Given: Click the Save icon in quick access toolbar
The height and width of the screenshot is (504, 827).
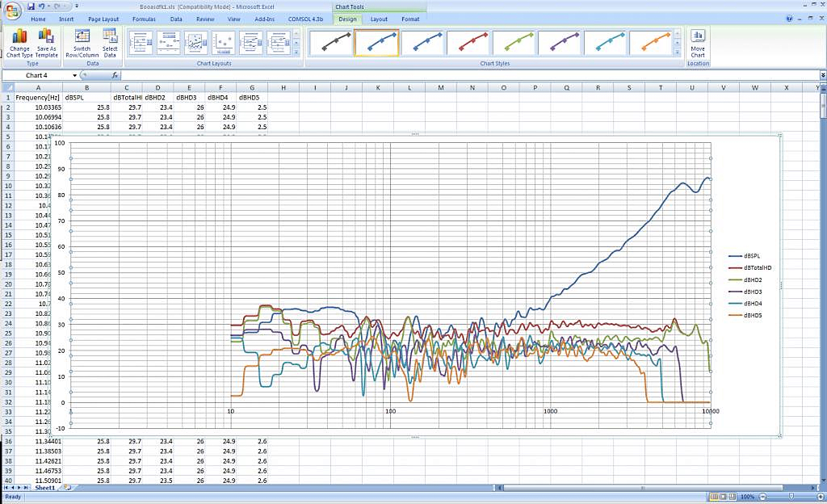Looking at the screenshot, I should [x=31, y=6].
